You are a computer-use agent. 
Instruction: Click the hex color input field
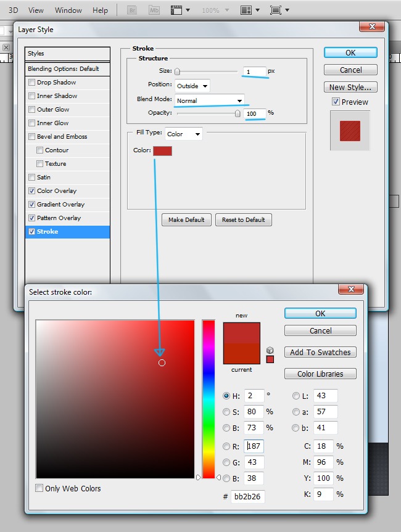pyautogui.click(x=247, y=497)
